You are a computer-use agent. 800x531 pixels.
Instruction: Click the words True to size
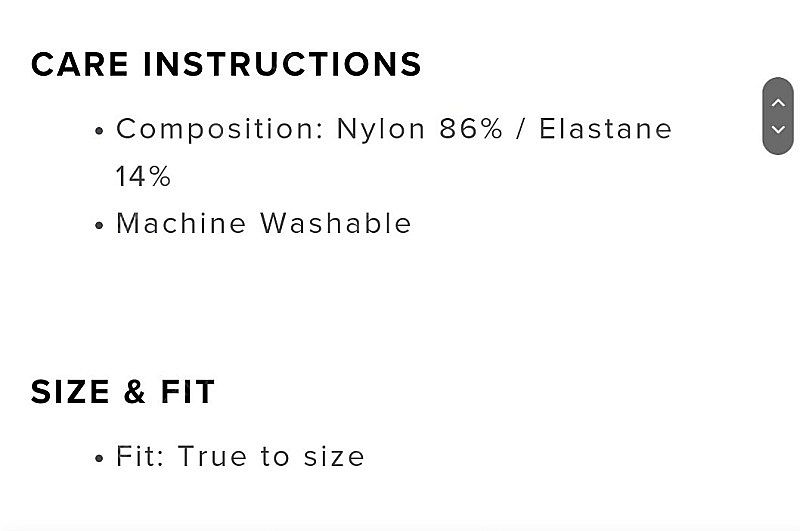tap(271, 456)
